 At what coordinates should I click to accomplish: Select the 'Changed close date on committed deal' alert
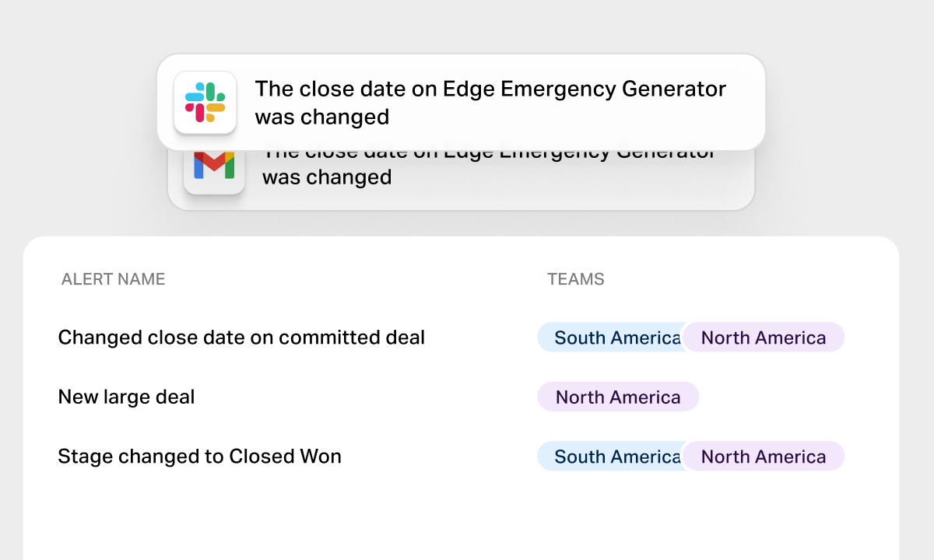[241, 338]
